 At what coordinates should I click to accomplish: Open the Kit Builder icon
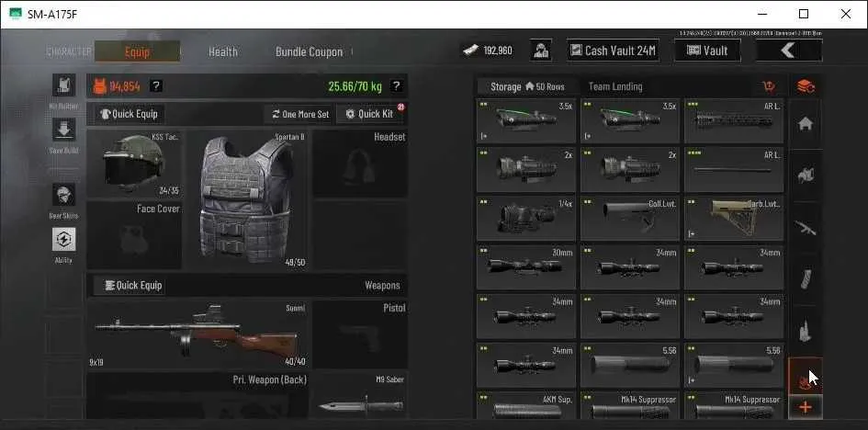(x=63, y=85)
